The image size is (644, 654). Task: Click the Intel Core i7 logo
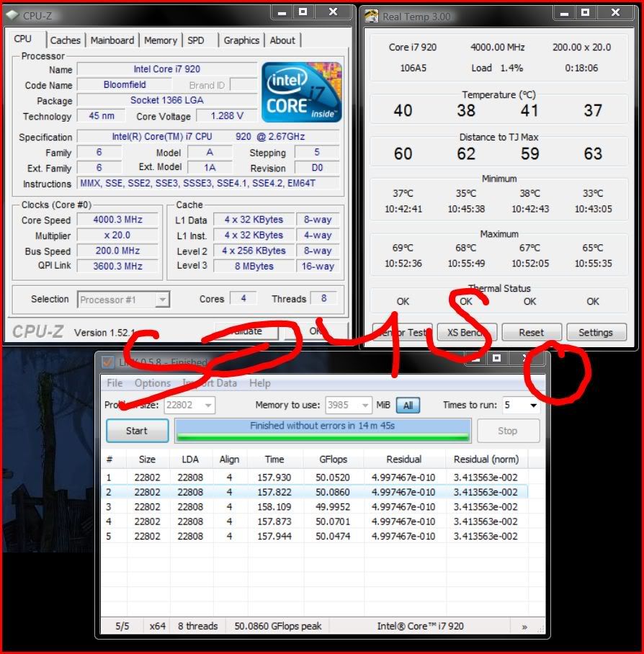click(301, 92)
